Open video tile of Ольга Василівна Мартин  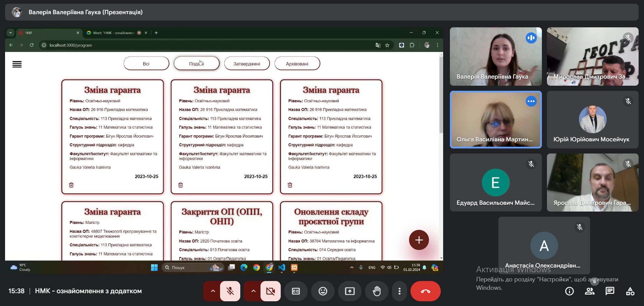pos(496,119)
